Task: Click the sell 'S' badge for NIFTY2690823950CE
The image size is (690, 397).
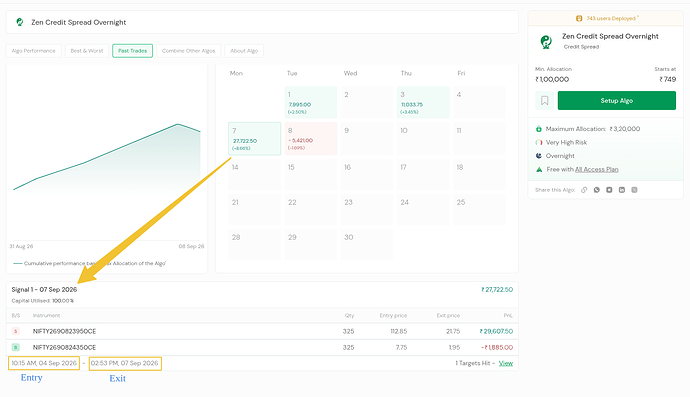Action: [15, 331]
